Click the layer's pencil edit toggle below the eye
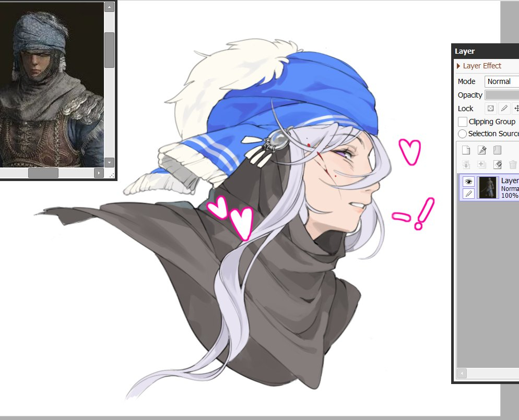The height and width of the screenshot is (420, 519). (x=469, y=194)
